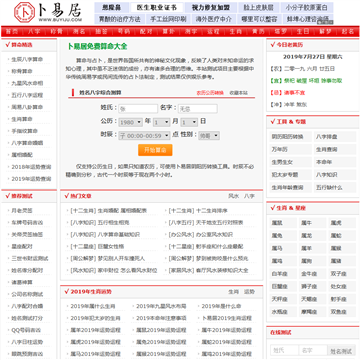The width and height of the screenshot is (360, 360).
Task: Switch to 运势 tab in 2019年生肖运势
Action: pos(249,292)
